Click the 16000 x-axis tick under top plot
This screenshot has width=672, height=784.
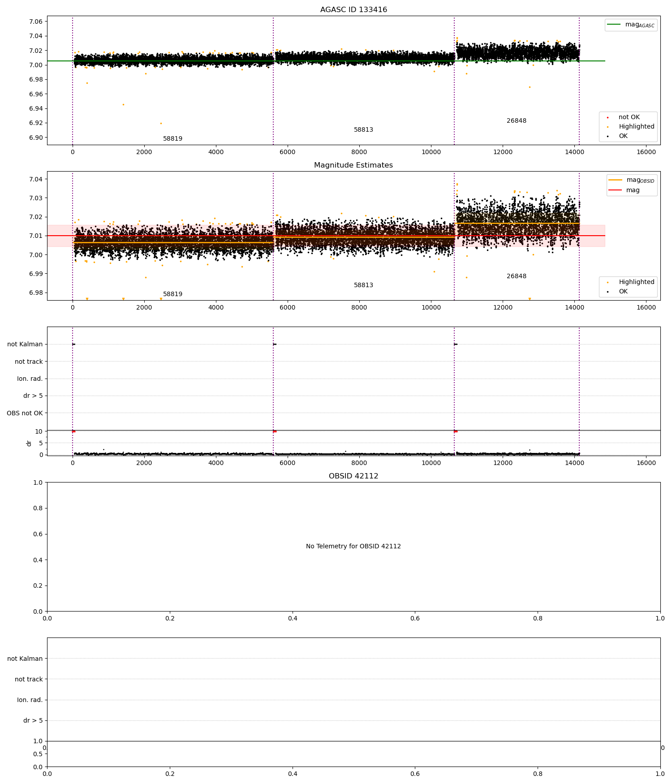tap(646, 152)
